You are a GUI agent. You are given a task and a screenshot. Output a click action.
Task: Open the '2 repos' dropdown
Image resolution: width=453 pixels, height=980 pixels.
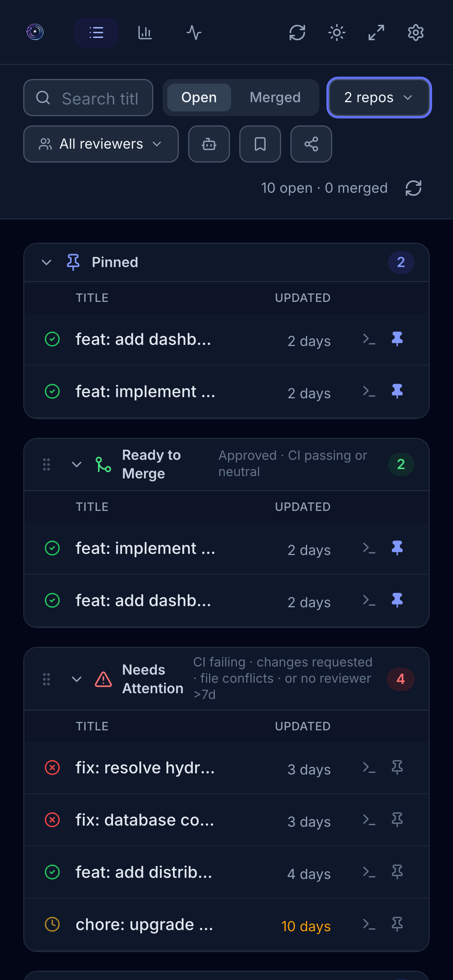pyautogui.click(x=379, y=98)
